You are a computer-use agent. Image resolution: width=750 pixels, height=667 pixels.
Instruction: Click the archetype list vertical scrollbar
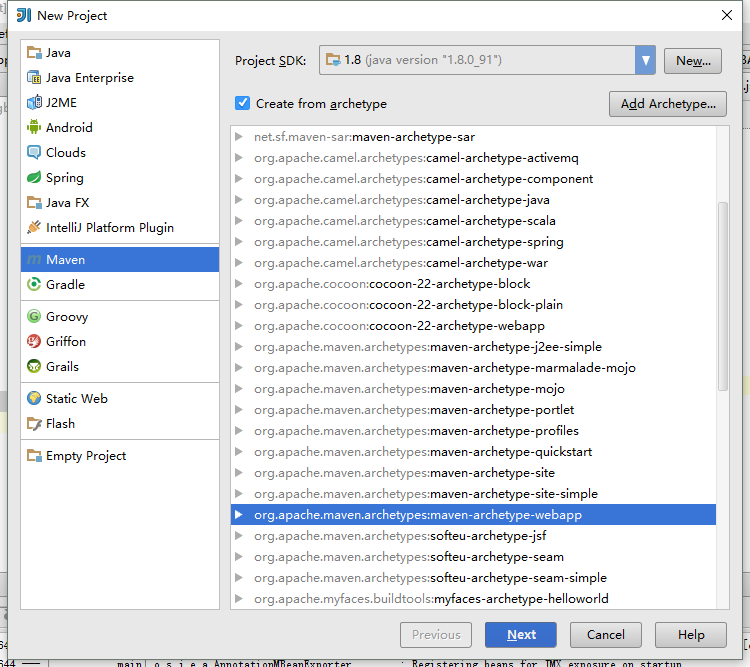tap(723, 300)
